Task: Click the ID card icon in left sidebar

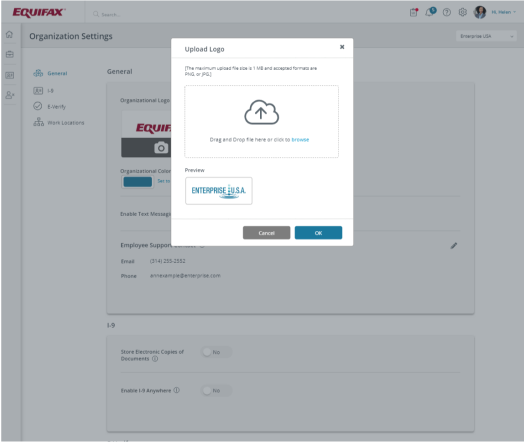Action: click(10, 75)
